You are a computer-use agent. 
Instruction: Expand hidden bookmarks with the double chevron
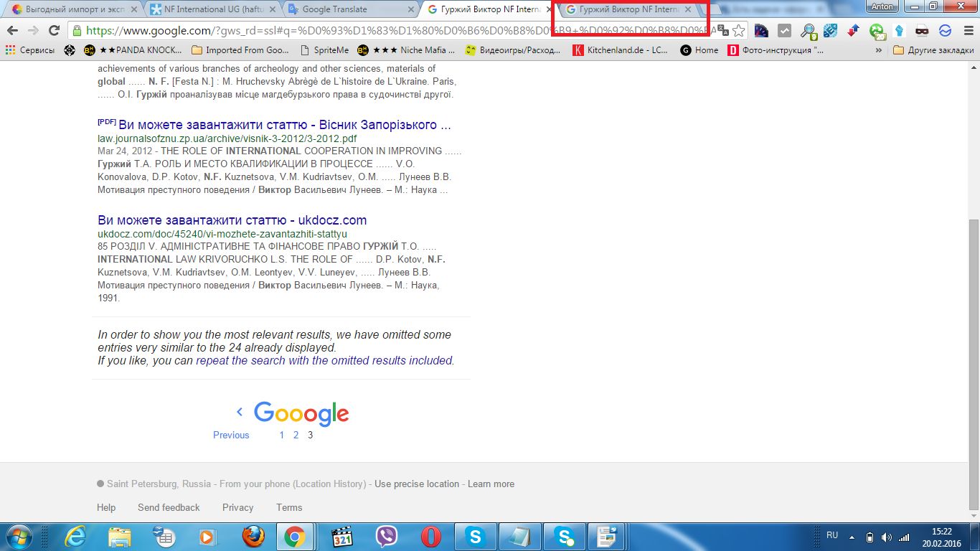click(879, 50)
